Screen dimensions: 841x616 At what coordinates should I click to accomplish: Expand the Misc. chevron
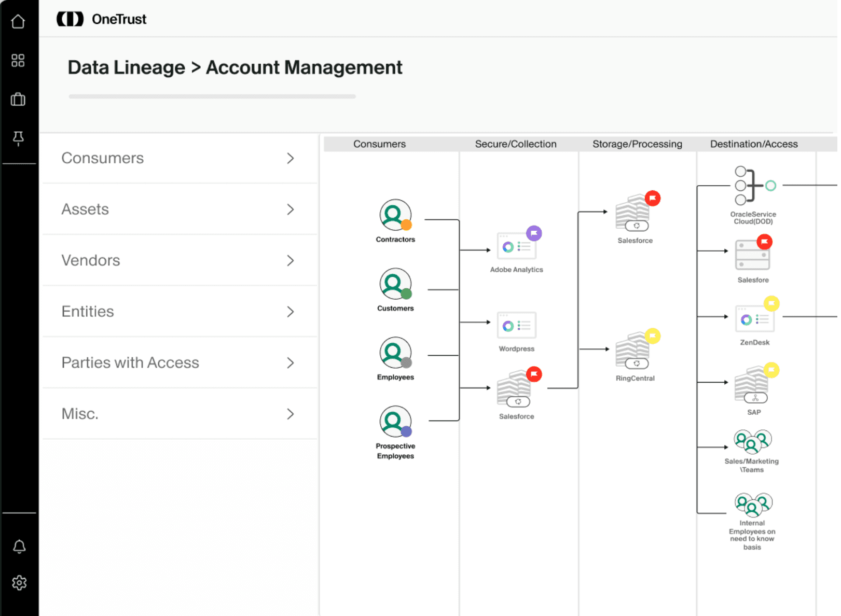291,414
